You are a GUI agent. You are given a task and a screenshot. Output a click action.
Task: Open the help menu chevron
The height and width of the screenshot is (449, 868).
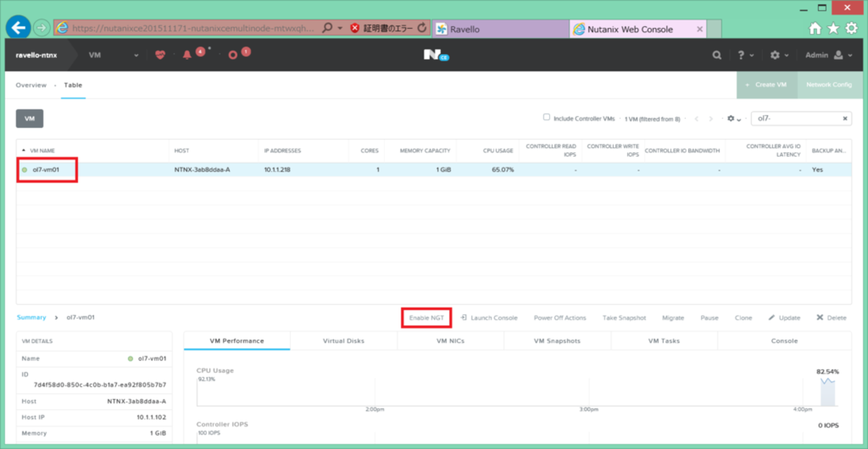coord(752,55)
